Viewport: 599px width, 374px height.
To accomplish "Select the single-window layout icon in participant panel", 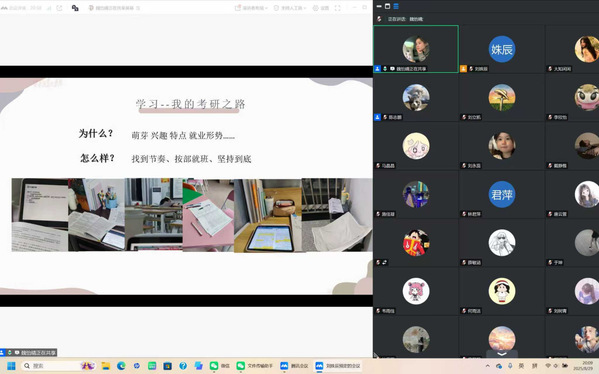I will 387,6.
